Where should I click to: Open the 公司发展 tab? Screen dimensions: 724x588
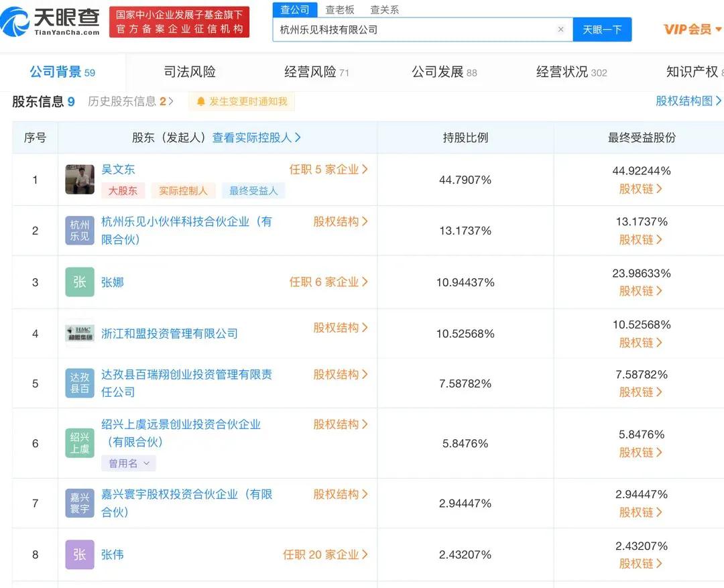point(444,72)
